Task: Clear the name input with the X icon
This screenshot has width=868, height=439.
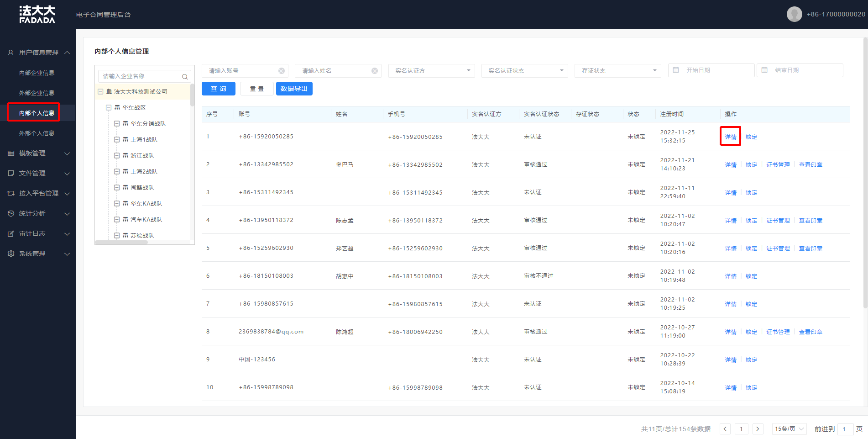Action: coord(375,71)
